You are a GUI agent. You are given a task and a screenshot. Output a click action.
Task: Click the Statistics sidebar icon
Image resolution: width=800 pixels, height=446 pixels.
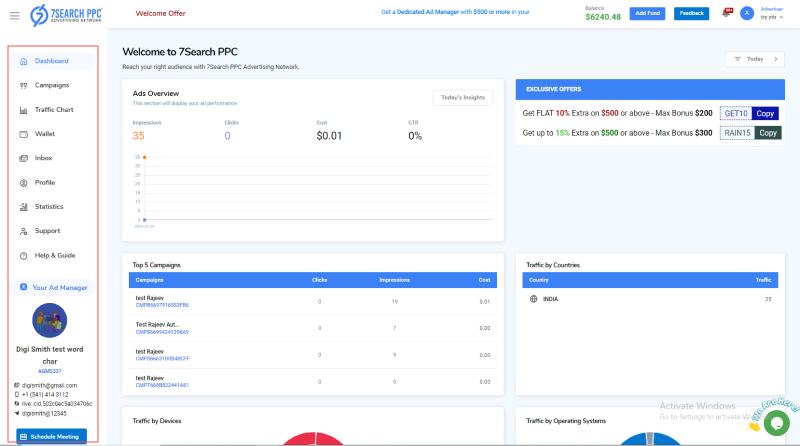click(23, 207)
